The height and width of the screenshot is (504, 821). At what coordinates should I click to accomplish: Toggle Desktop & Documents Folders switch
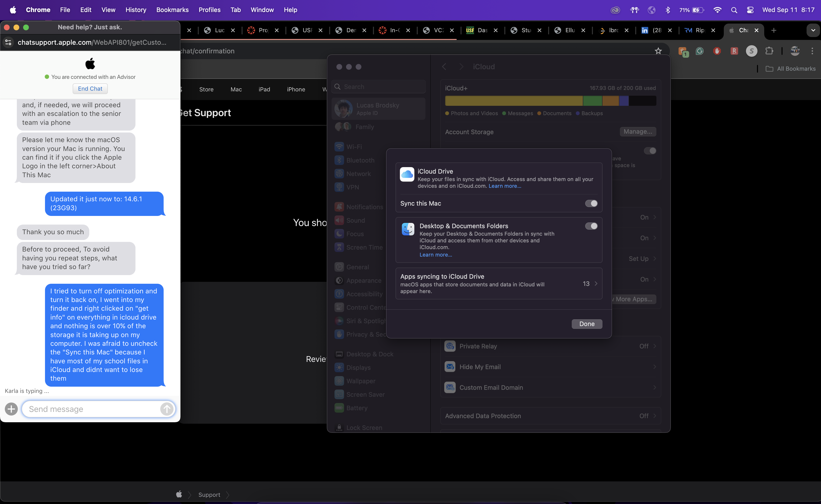(x=591, y=226)
